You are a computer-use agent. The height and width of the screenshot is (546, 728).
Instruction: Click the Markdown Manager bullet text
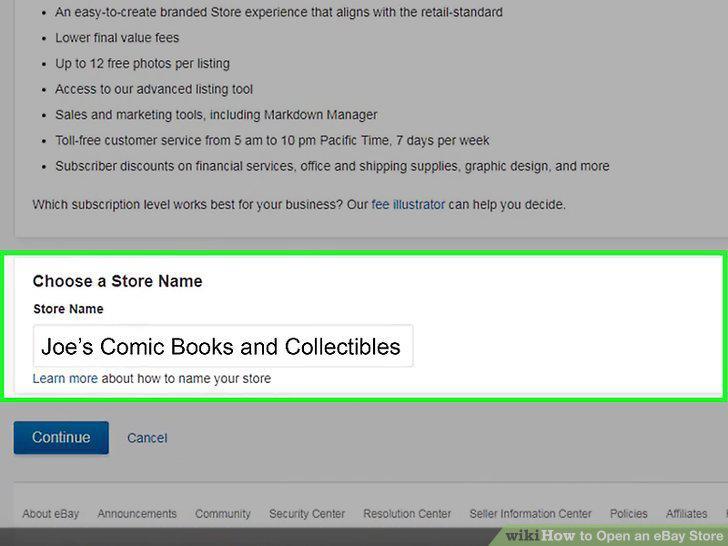[x=216, y=114]
